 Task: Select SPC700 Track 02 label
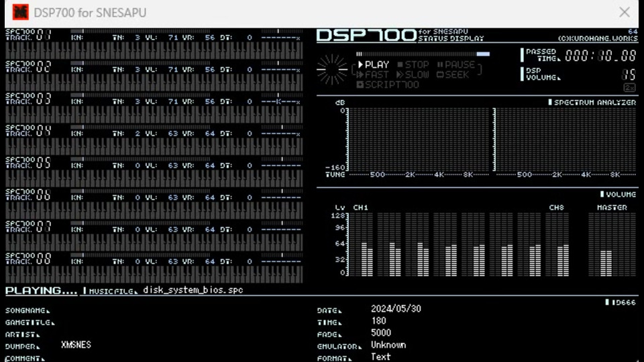pyautogui.click(x=28, y=66)
